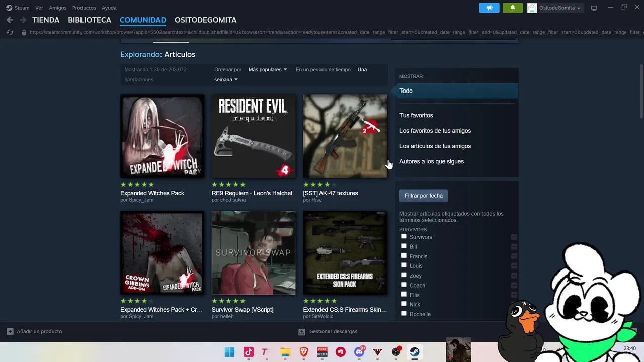This screenshot has width=644, height=362.
Task: Click the Gestionar descargas download icon
Action: point(302,331)
